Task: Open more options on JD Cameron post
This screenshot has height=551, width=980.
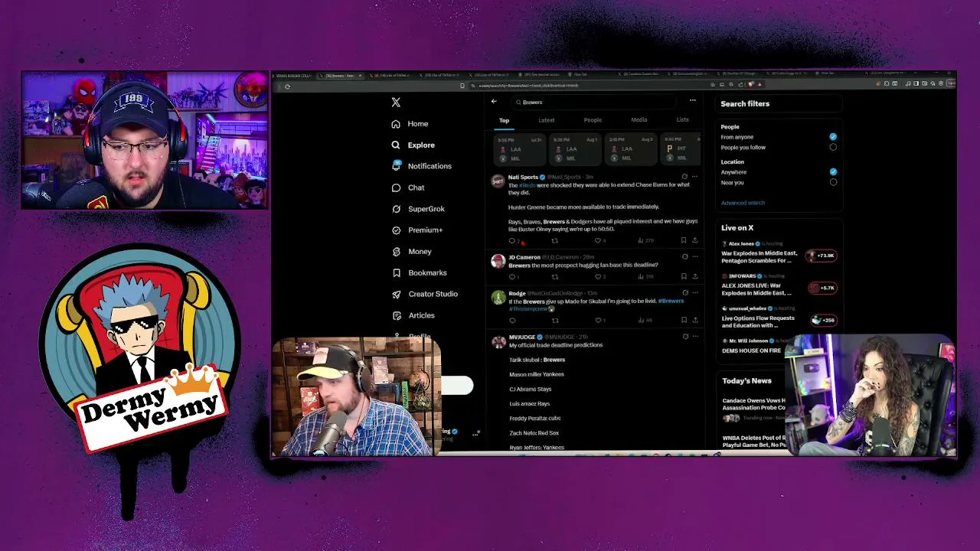Action: point(694,257)
